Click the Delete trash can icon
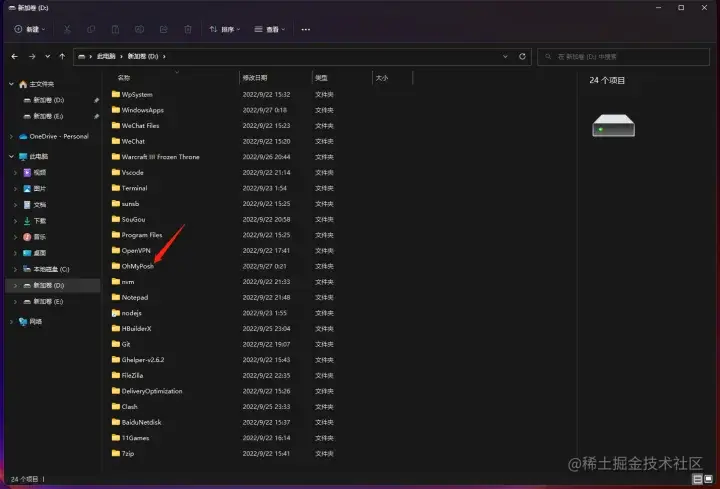Viewport: 720px width, 489px height. pos(188,29)
